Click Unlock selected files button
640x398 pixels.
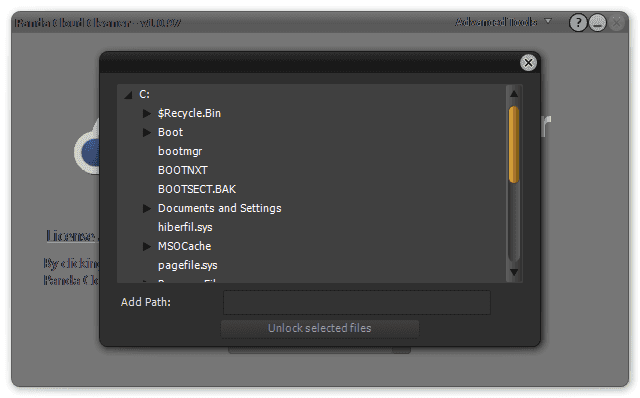coord(320,328)
